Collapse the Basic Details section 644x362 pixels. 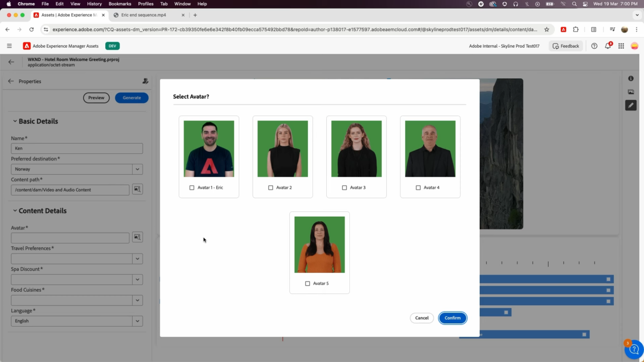[14, 121]
